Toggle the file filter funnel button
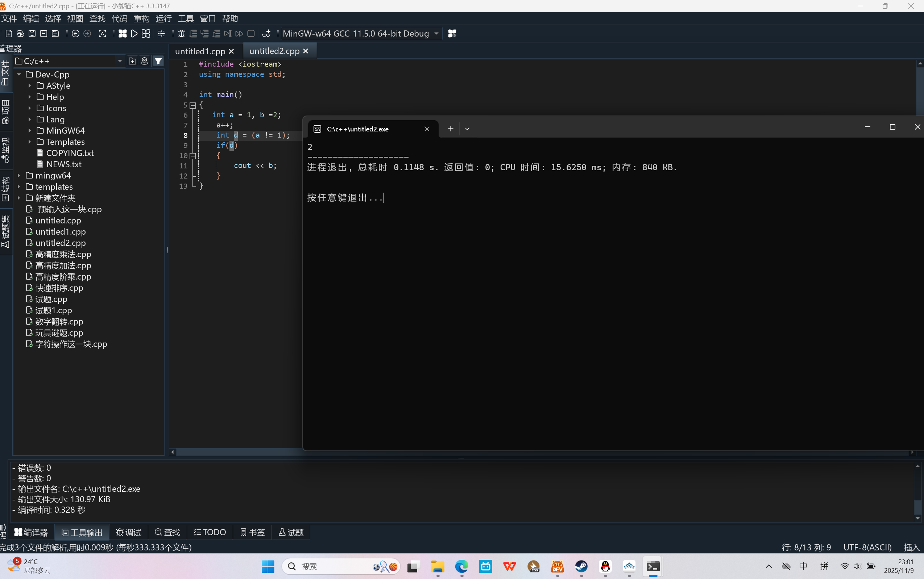924x579 pixels. (x=158, y=61)
